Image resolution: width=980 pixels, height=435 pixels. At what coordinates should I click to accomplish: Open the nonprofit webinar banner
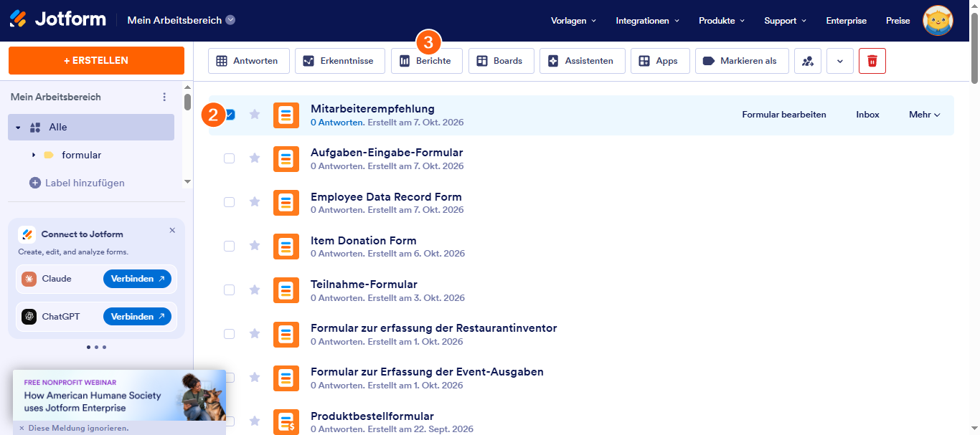click(119, 395)
